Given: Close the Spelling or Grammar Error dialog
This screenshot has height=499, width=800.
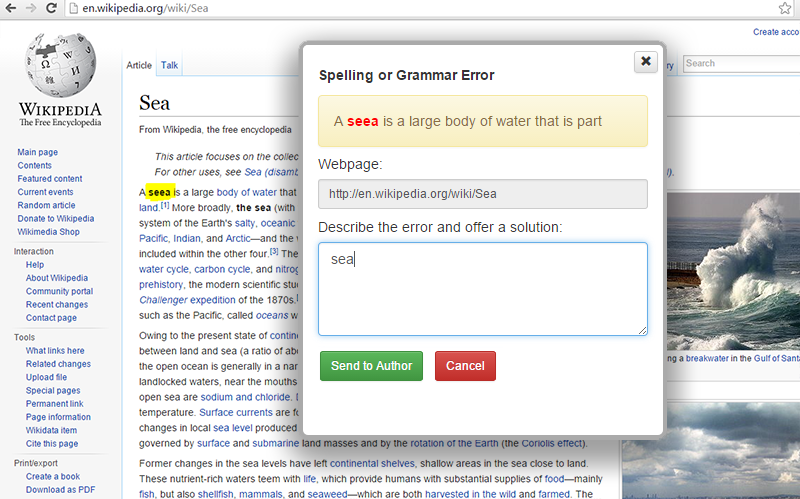Looking at the screenshot, I should [645, 62].
